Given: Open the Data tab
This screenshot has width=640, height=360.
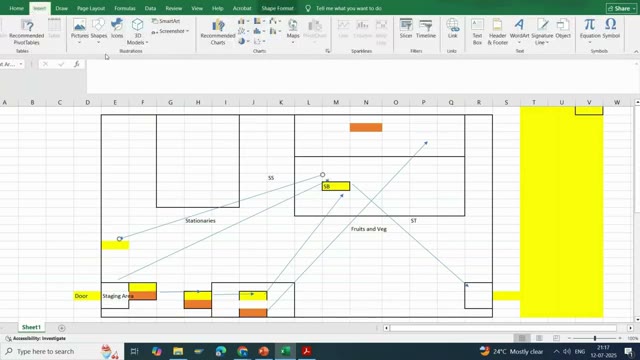Looking at the screenshot, I should 150,8.
